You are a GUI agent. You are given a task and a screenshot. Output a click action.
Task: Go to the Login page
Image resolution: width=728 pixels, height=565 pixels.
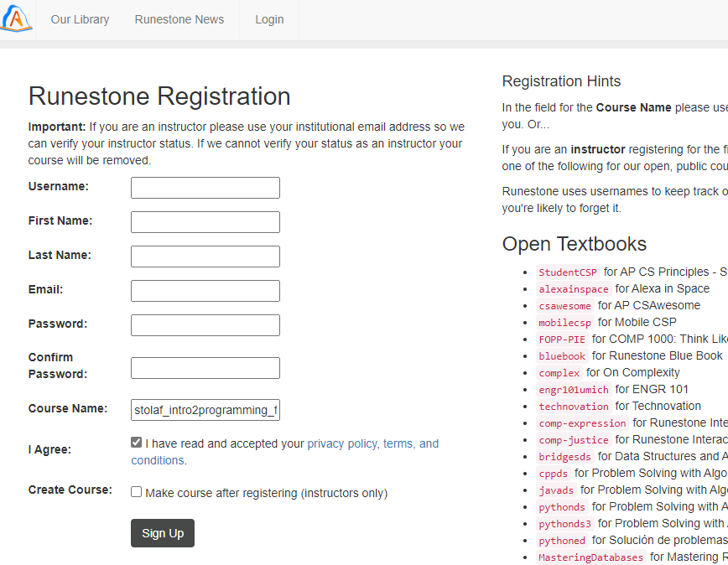tap(269, 19)
